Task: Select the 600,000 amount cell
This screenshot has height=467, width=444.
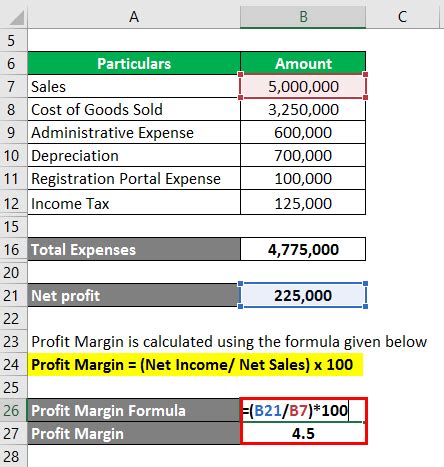Action: pos(303,132)
